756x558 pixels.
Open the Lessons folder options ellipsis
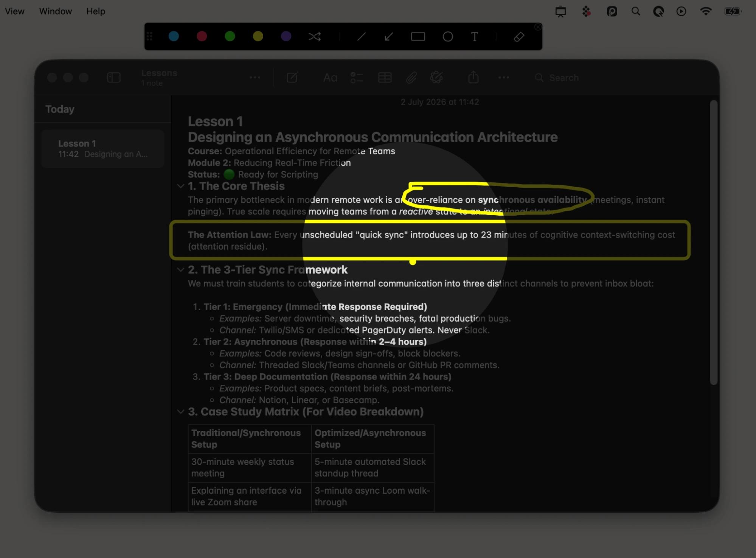click(x=255, y=78)
